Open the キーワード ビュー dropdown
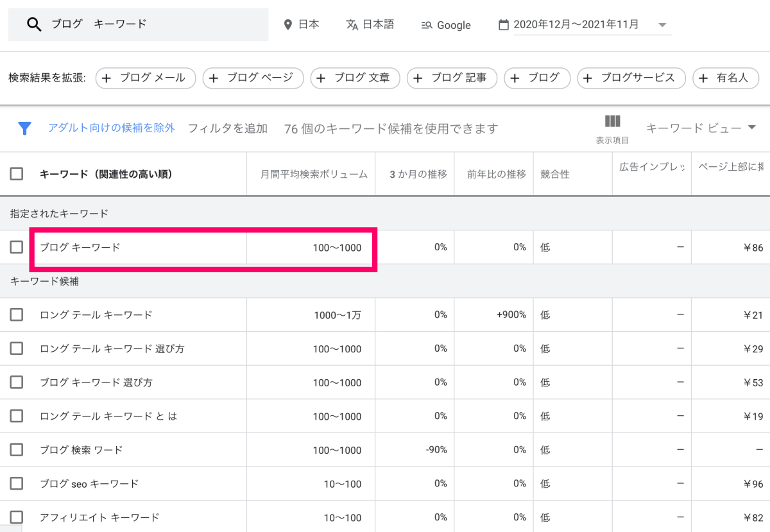 tap(701, 128)
